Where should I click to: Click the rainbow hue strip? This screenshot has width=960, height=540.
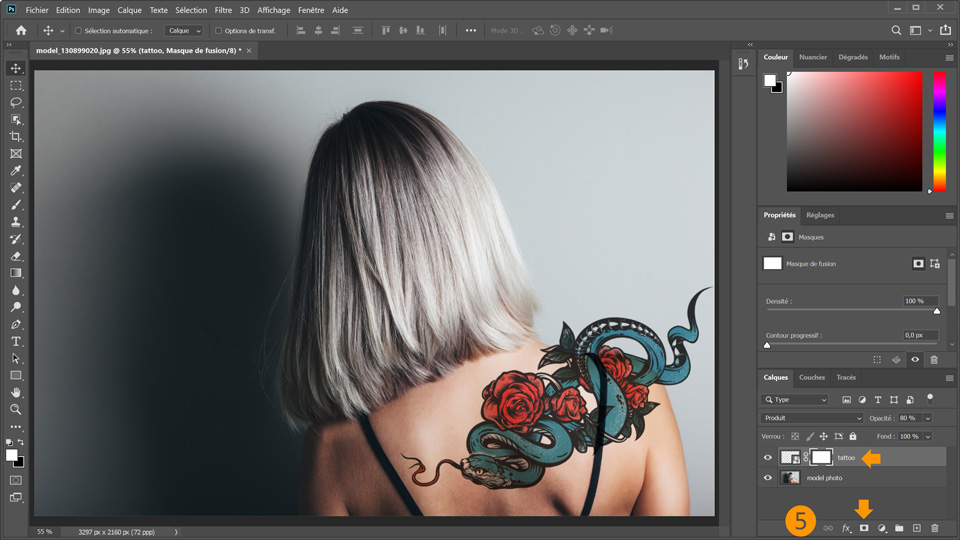(939, 131)
